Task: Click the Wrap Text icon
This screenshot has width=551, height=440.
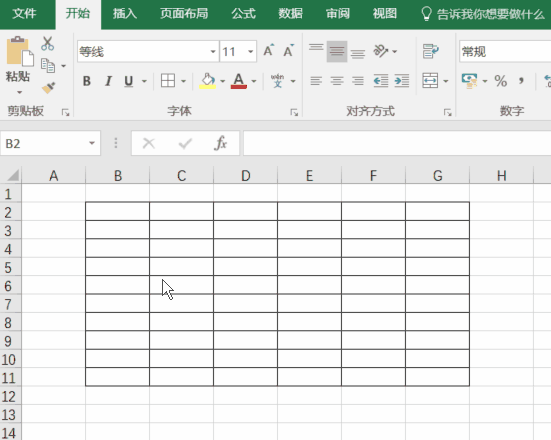Action: point(430,51)
